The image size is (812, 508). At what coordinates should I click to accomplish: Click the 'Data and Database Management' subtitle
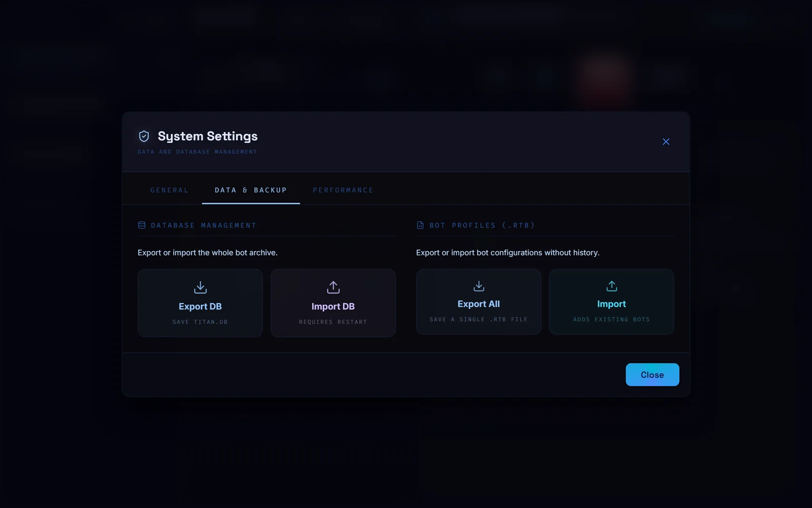pyautogui.click(x=197, y=152)
